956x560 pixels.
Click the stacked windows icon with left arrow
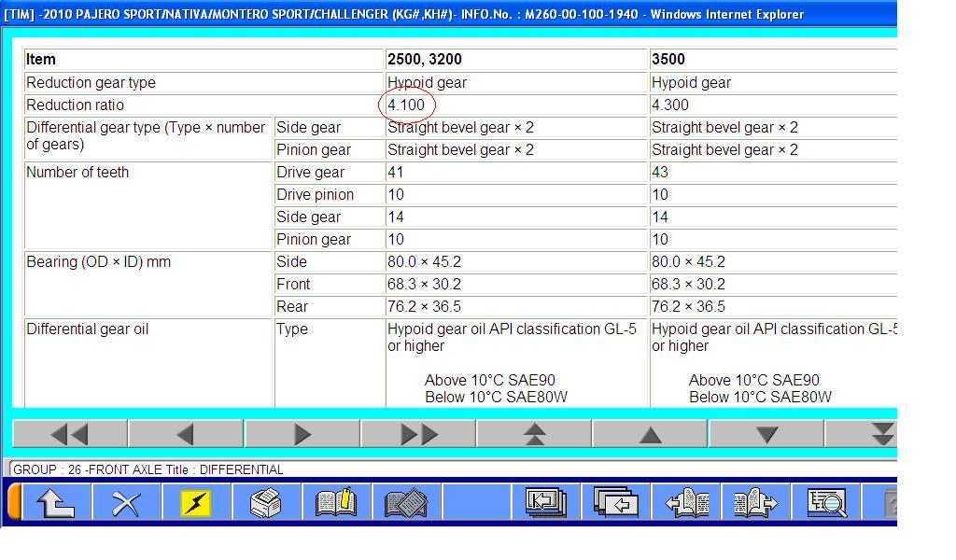[x=615, y=504]
